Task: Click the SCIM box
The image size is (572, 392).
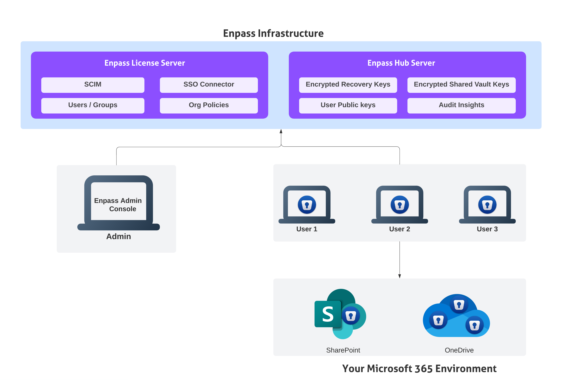Action: tap(93, 85)
